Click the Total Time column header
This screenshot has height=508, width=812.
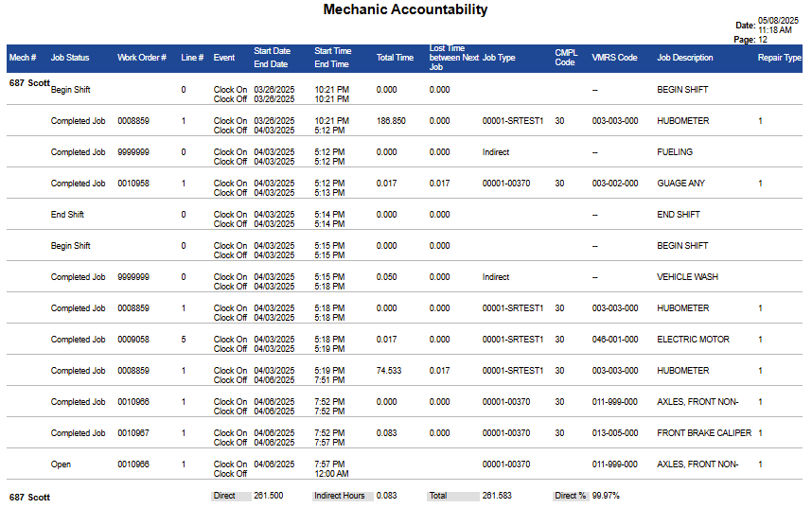[395, 58]
